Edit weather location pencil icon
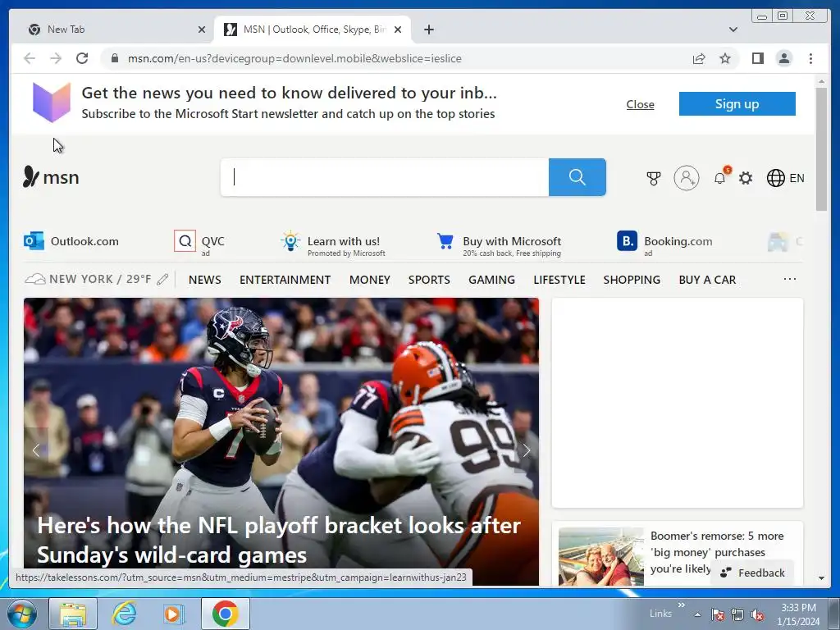 click(x=162, y=280)
